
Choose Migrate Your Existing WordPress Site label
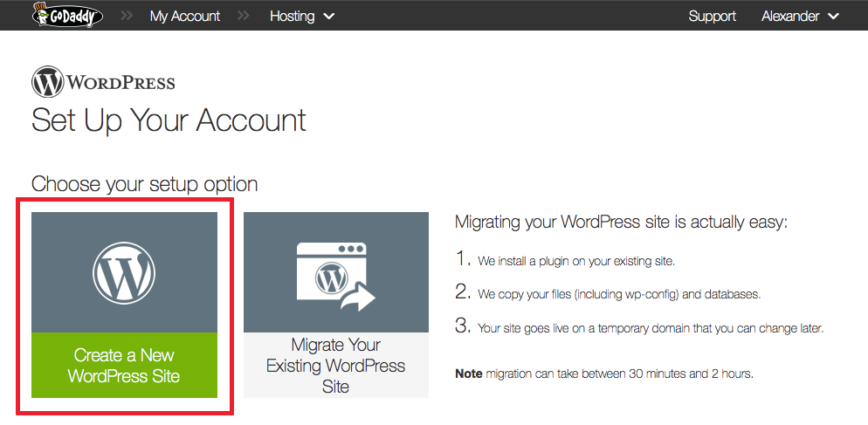pos(335,365)
